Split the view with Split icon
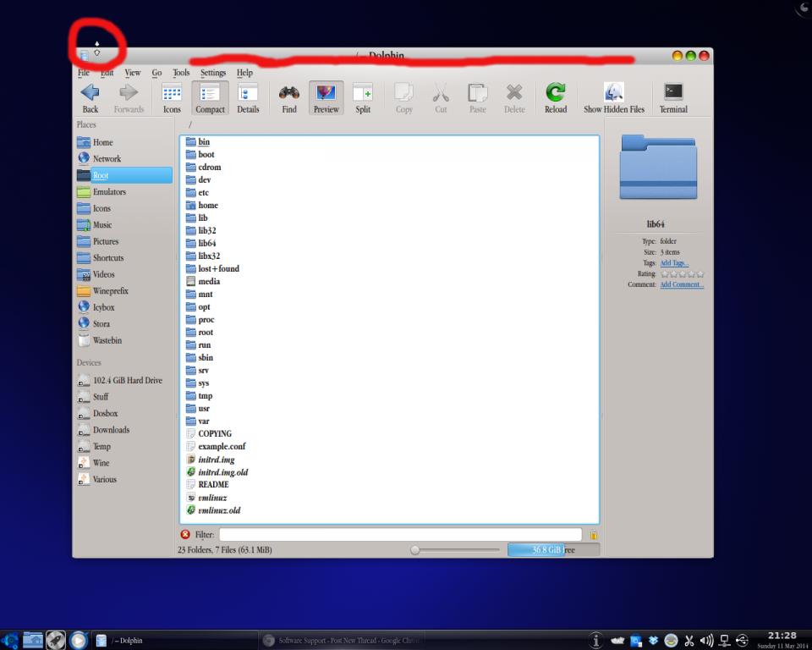This screenshot has height=650, width=812. tap(363, 94)
